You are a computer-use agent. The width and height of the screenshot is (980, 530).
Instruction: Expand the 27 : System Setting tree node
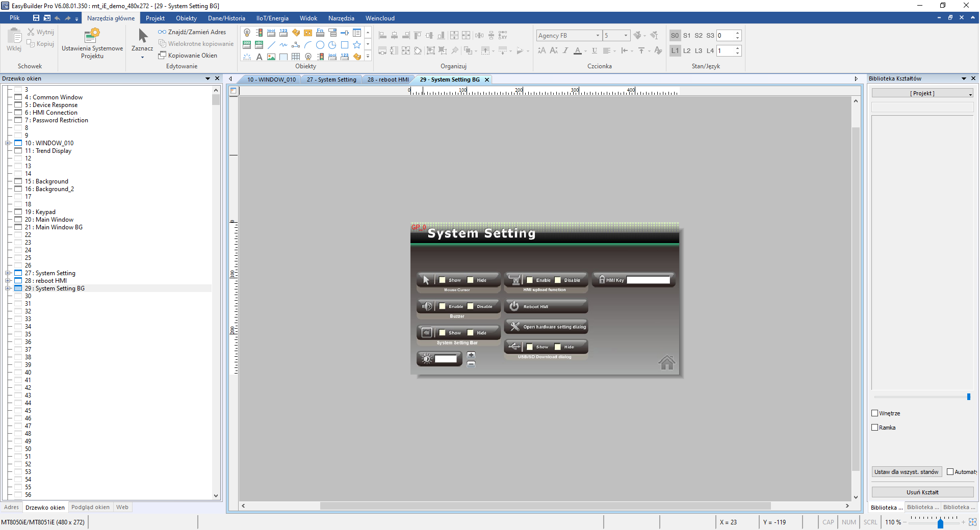[8, 273]
